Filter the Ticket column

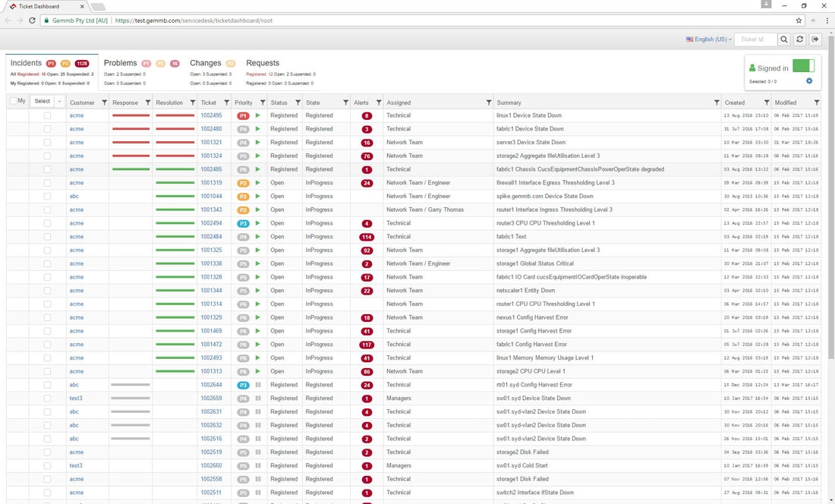pyautogui.click(x=226, y=102)
